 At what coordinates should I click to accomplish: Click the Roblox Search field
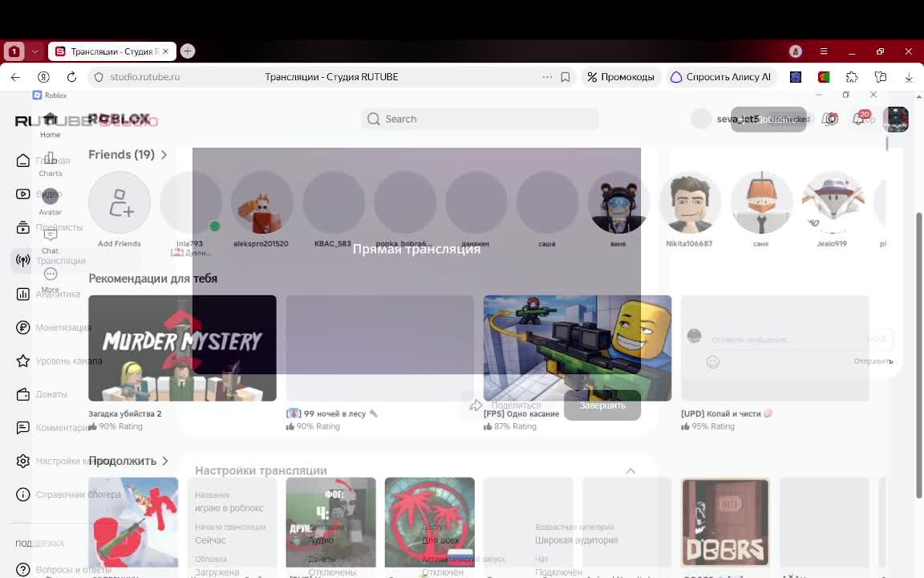[480, 119]
